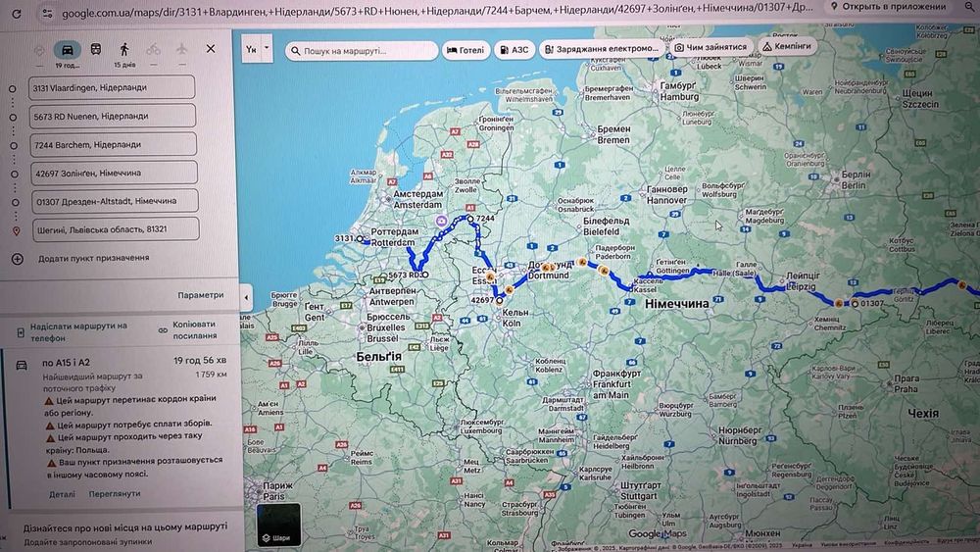Click the 'Чим зайнятися' chip
The height and width of the screenshot is (552, 980).
[x=710, y=47]
